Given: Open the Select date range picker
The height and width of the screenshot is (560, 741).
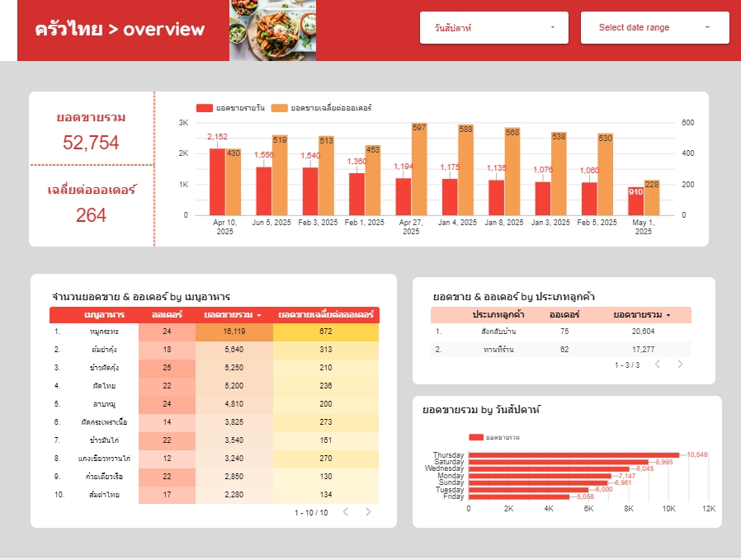Looking at the screenshot, I should [x=656, y=27].
